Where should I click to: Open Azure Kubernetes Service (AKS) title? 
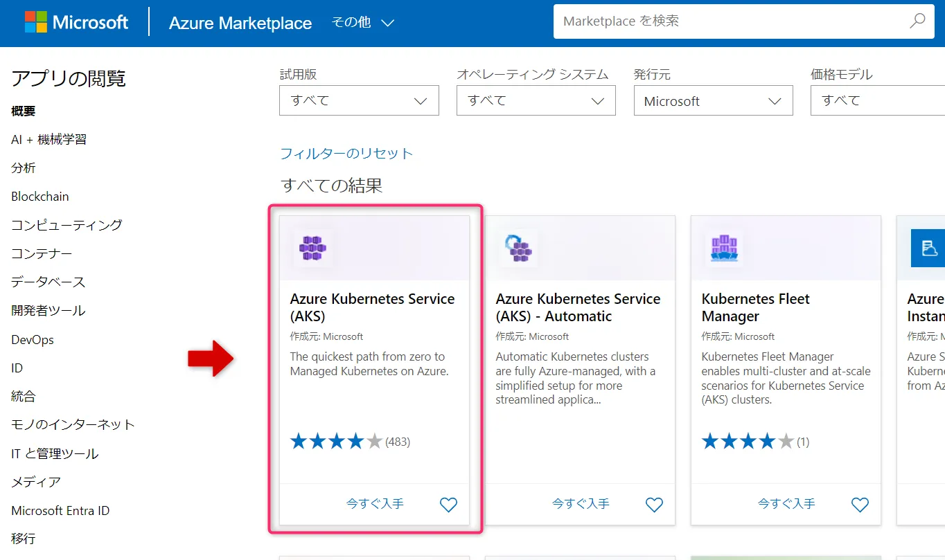372,307
